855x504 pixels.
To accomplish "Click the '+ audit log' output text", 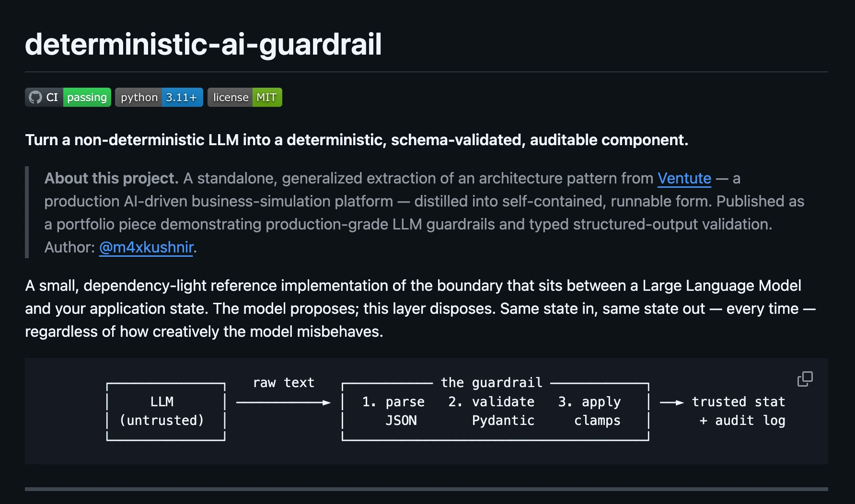I will pos(742,421).
